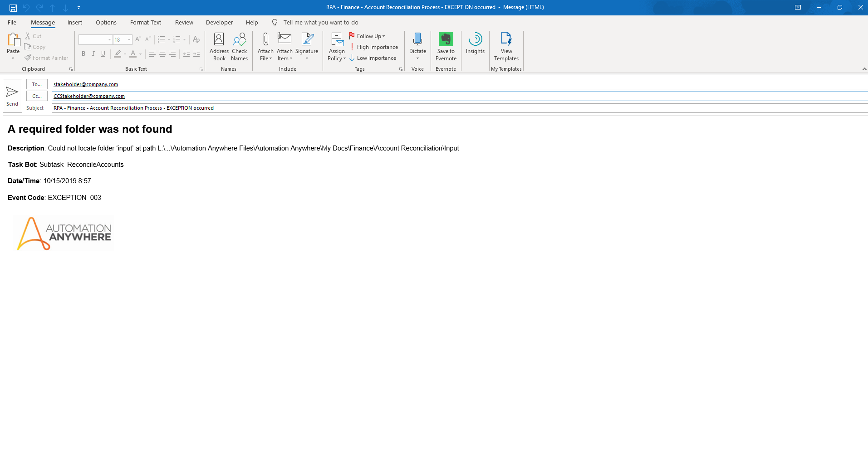Open the font color picker arrow
Image resolution: width=868 pixels, height=466 pixels.
pyautogui.click(x=140, y=54)
